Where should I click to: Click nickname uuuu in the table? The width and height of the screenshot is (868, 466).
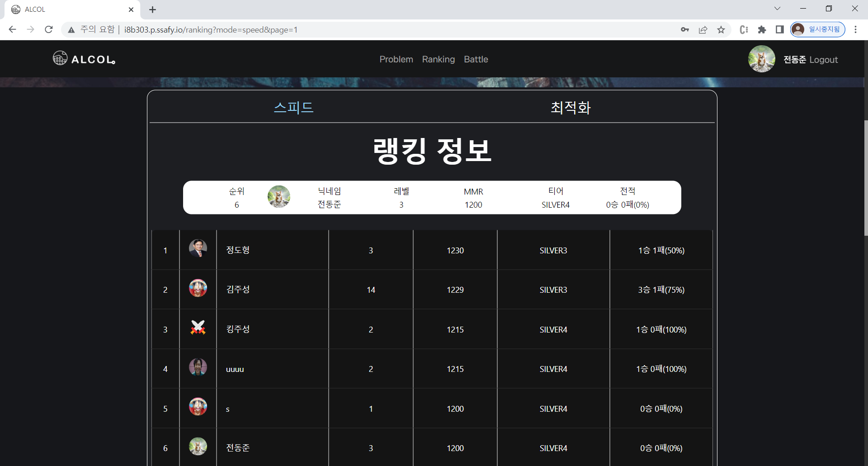235,369
